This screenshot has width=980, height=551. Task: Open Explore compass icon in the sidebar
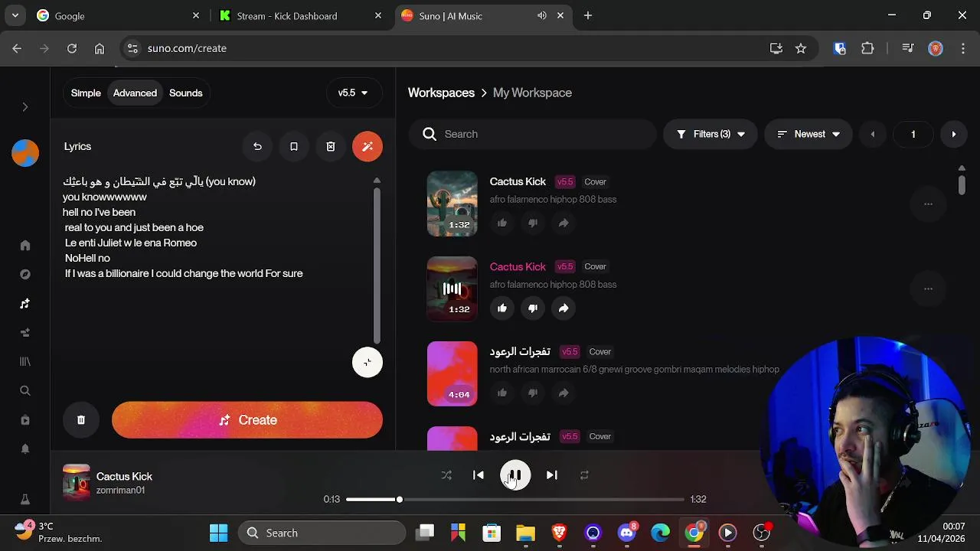[25, 275]
